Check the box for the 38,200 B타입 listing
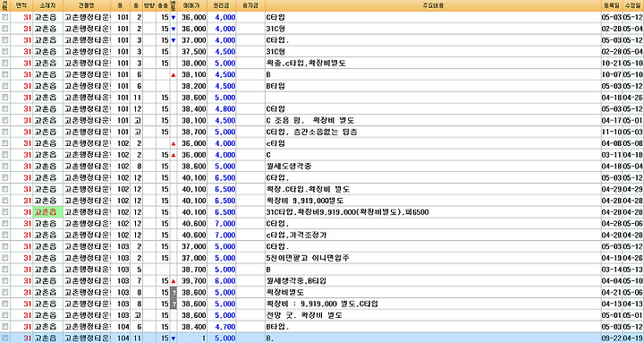 [5, 86]
